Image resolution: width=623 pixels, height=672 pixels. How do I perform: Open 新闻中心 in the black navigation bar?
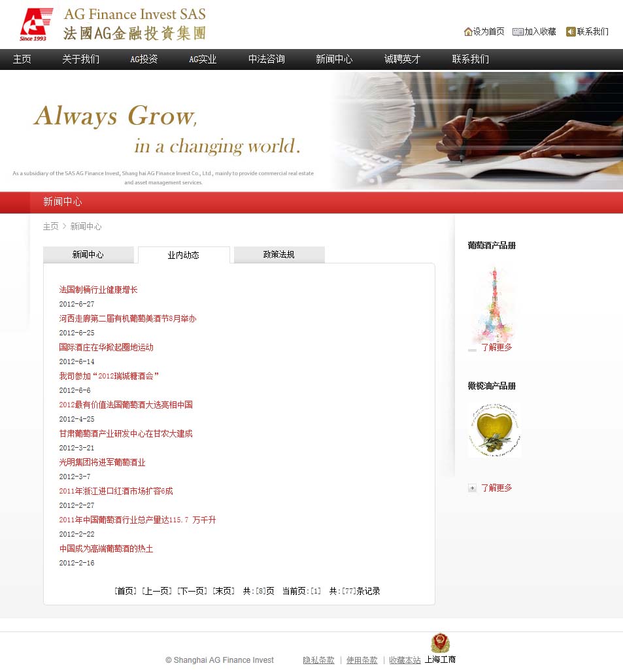[x=334, y=59]
